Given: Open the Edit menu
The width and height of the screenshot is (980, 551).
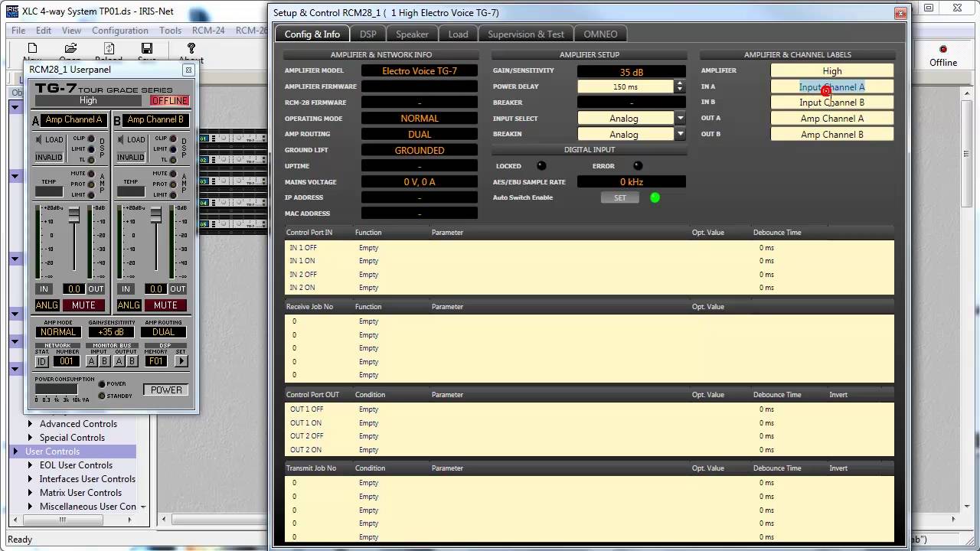Looking at the screenshot, I should click(44, 31).
